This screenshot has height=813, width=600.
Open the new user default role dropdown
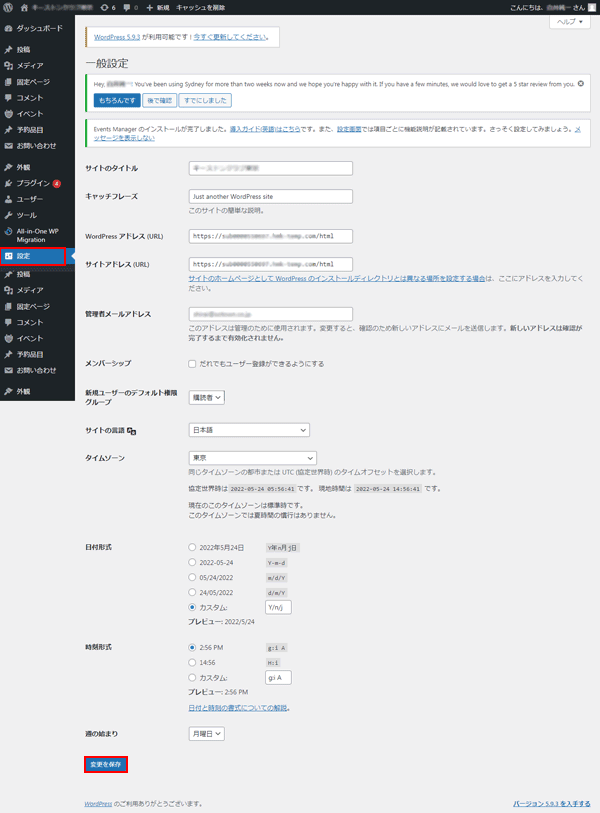tap(206, 397)
